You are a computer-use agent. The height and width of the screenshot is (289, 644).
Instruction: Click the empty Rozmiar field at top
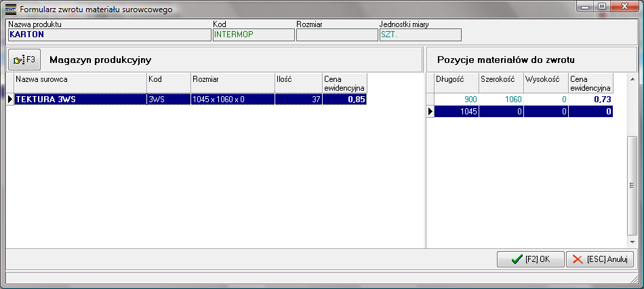(336, 35)
